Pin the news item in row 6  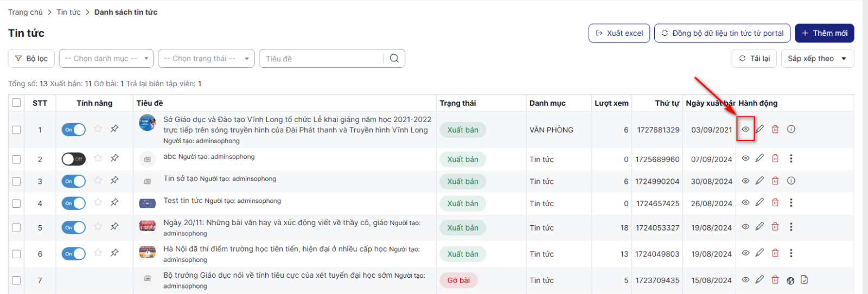tap(114, 253)
